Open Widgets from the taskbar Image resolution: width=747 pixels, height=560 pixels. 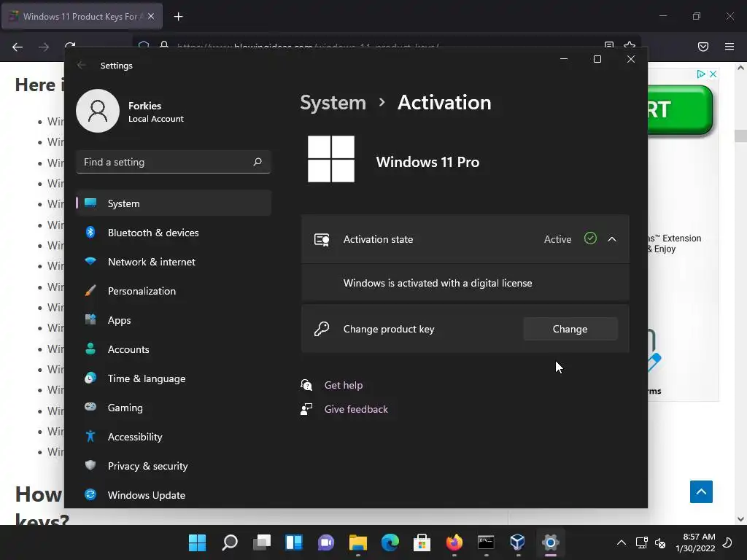click(293, 542)
